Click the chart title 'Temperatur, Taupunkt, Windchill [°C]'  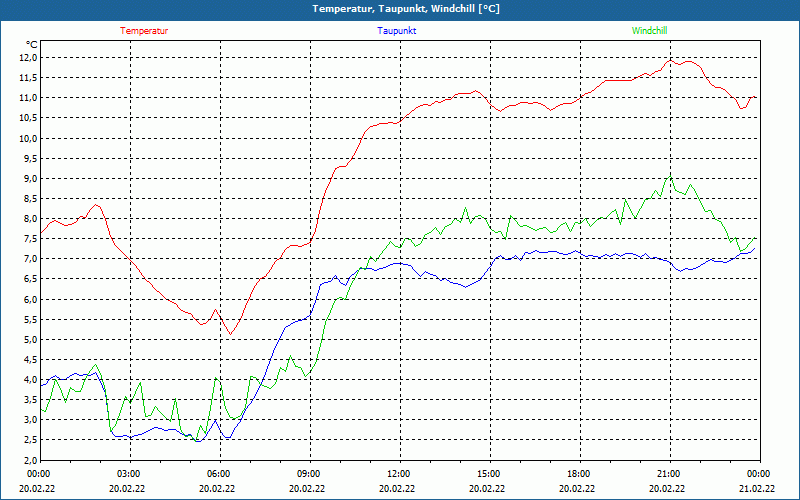[x=406, y=9]
